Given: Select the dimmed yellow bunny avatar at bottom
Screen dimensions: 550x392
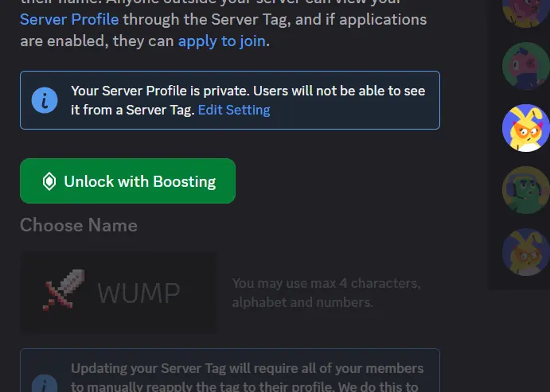Looking at the screenshot, I should (526, 252).
